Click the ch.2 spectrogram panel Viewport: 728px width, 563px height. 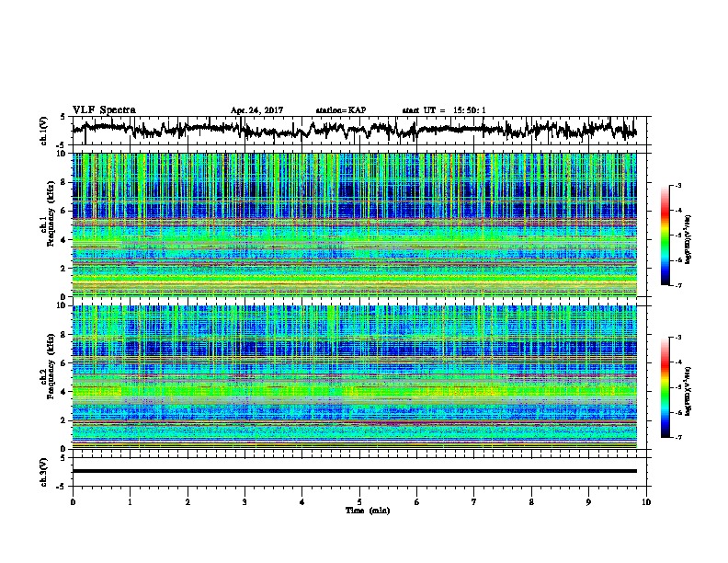[355, 377]
